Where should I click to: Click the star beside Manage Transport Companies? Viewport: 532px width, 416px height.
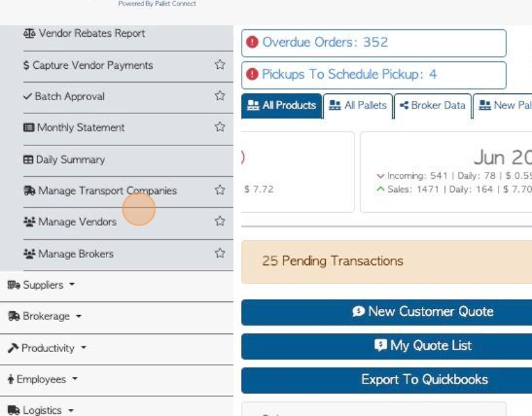(x=220, y=190)
